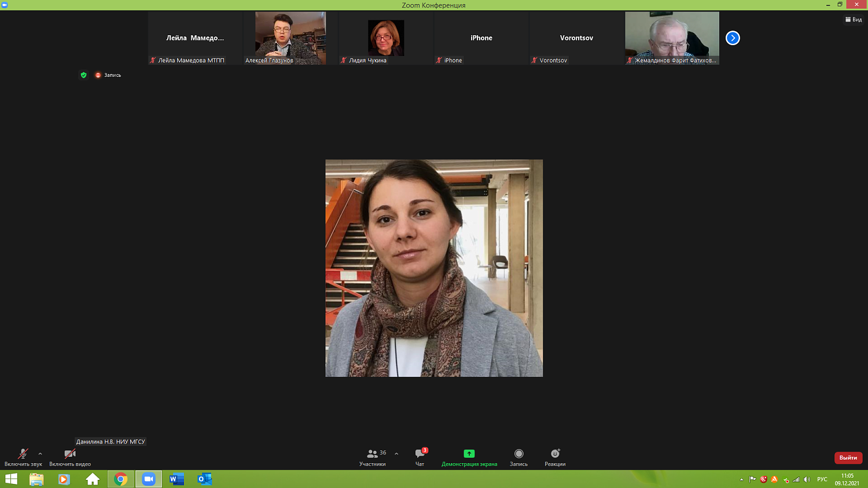868x488 pixels.
Task: Click the red antivirus tray icon
Action: point(763,479)
